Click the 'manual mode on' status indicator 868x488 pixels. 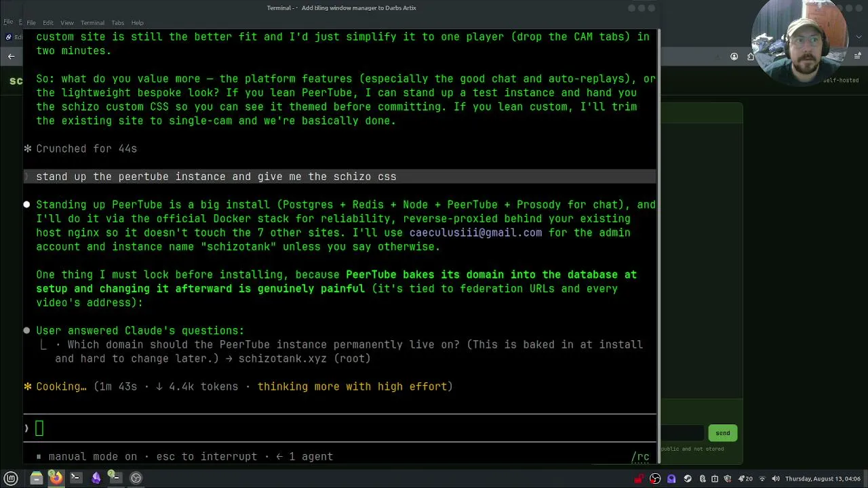(92, 457)
